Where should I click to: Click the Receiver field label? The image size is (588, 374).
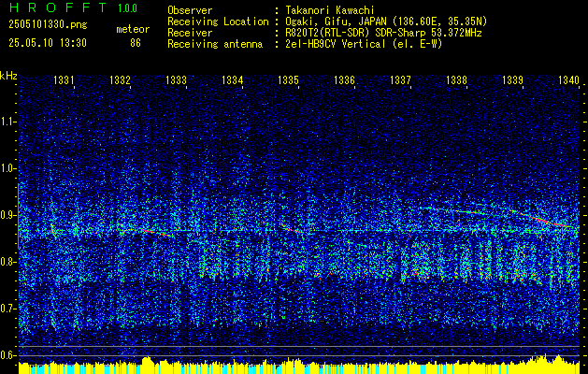click(x=190, y=33)
